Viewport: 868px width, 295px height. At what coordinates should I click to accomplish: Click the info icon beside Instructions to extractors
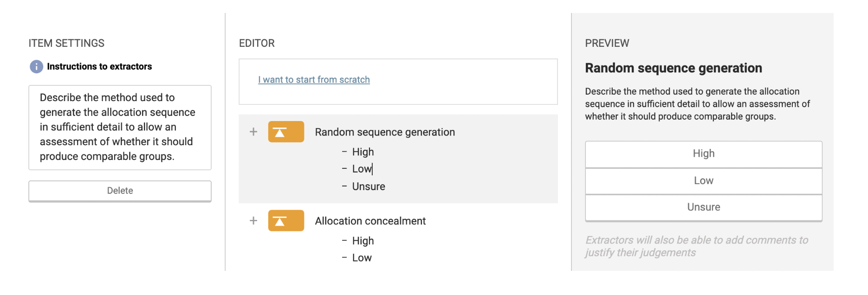(x=36, y=67)
